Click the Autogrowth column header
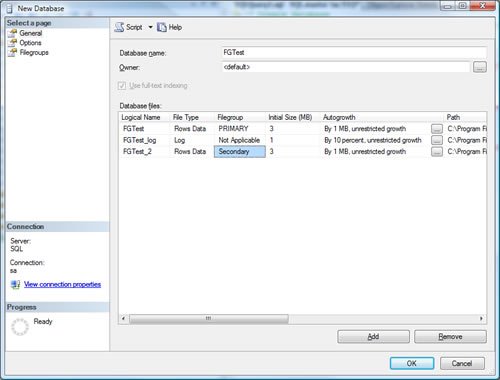Viewport: 500px width, 380px height. tap(382, 117)
